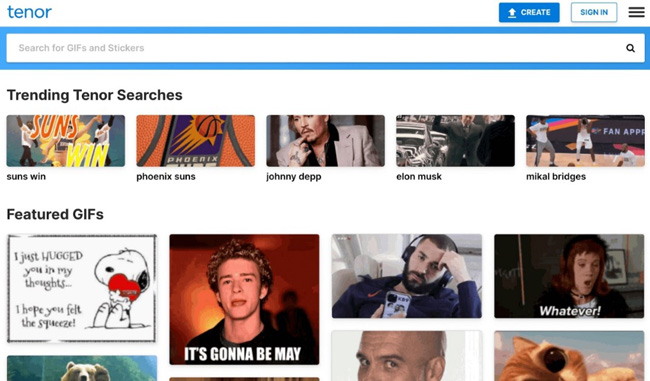Click the Featured GIFs heading

pyautogui.click(x=55, y=214)
